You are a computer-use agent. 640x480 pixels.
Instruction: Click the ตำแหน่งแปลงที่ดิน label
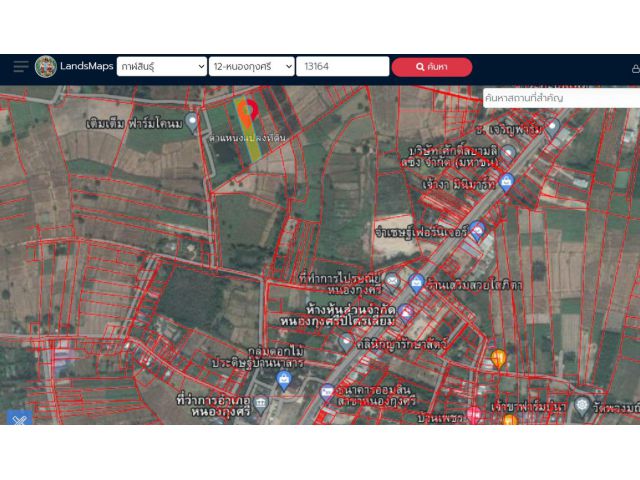pos(247,138)
